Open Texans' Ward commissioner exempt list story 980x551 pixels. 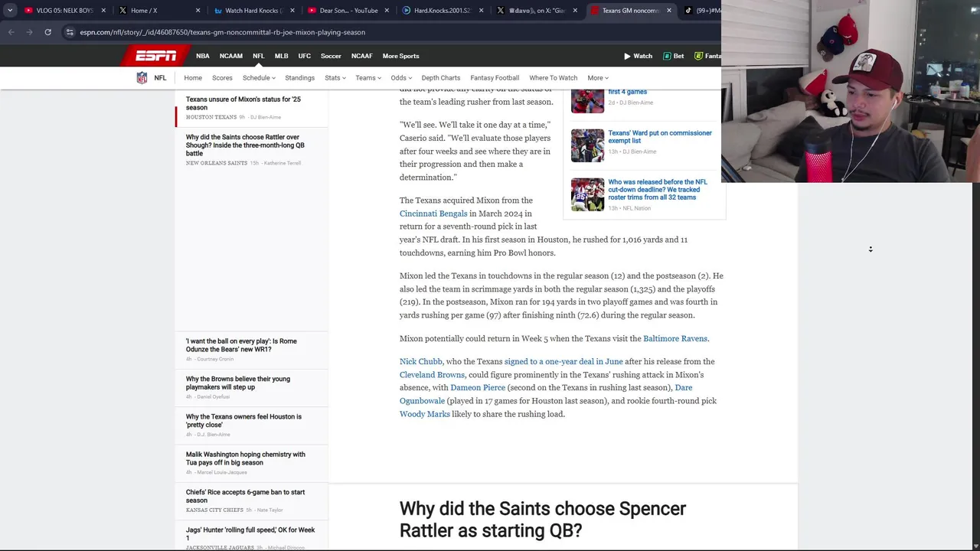point(660,137)
